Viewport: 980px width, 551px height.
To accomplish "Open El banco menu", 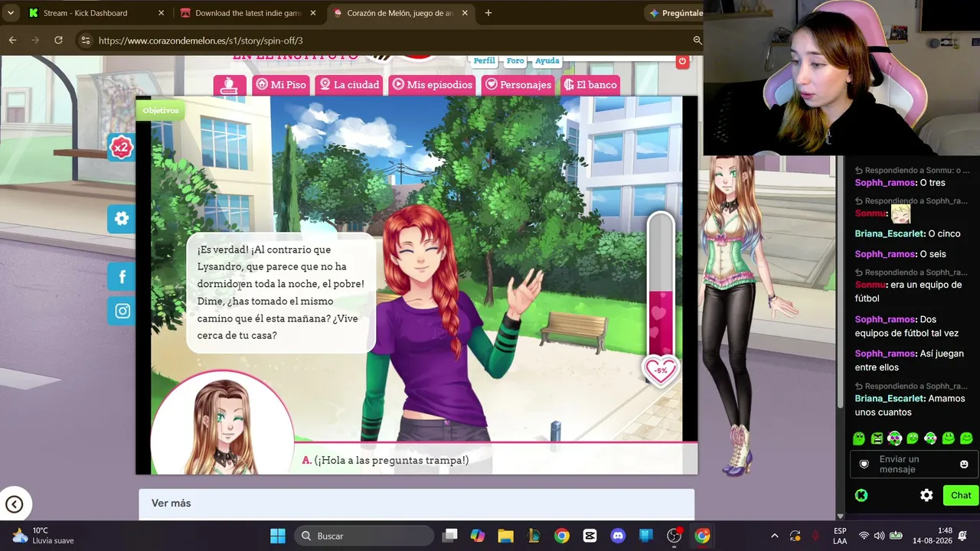I will coord(590,85).
